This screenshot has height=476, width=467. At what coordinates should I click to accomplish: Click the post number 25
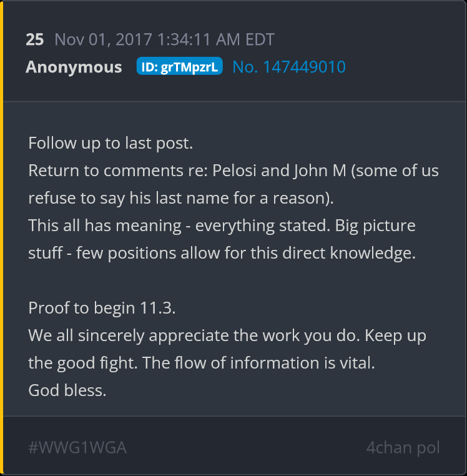[x=35, y=39]
